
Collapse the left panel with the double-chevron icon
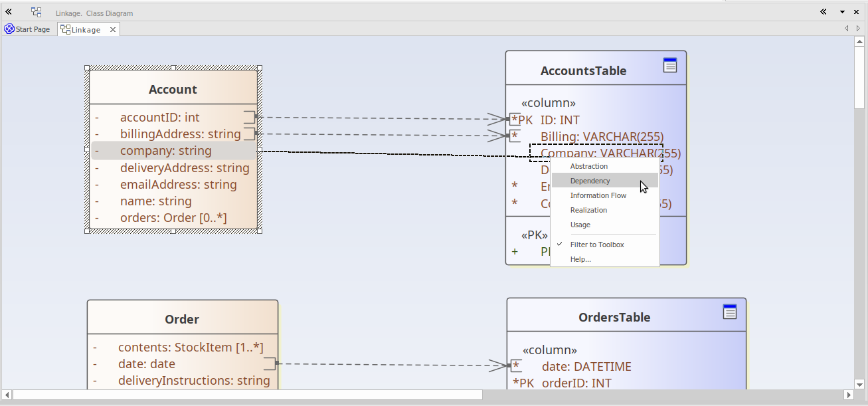click(9, 12)
